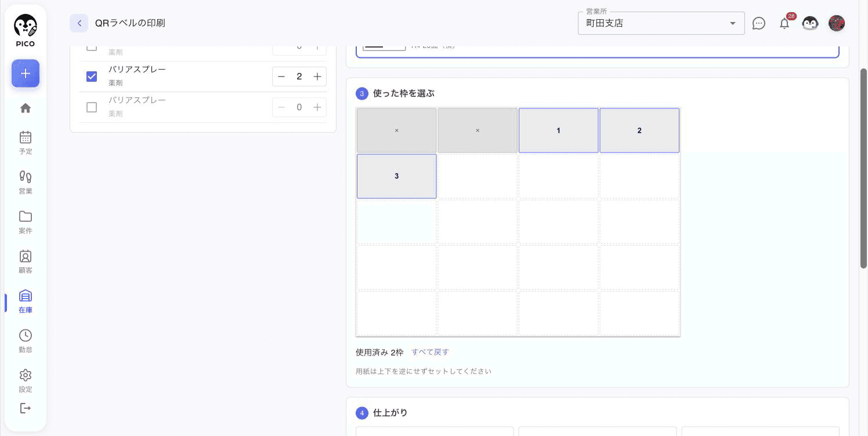
Task: Go back with the chevron beside QRラベルの印刷
Action: pyautogui.click(x=79, y=23)
